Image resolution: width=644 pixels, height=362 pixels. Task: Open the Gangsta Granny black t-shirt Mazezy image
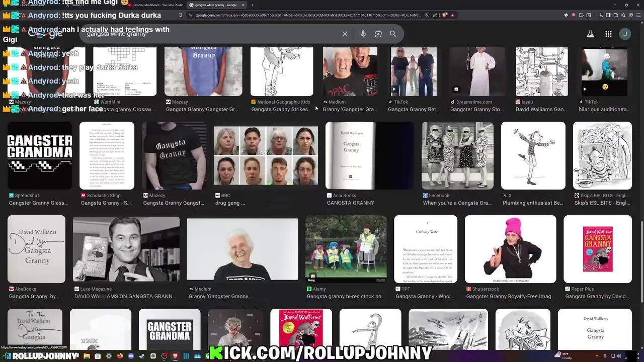pyautogui.click(x=174, y=155)
